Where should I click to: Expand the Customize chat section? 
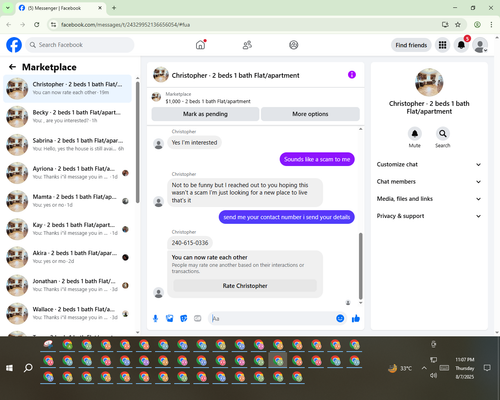point(429,164)
